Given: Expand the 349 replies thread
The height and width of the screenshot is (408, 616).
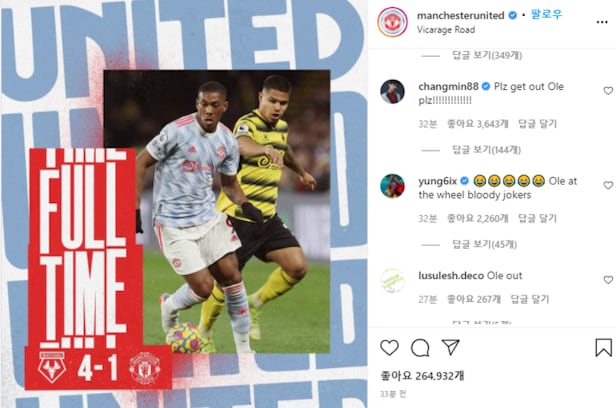Looking at the screenshot, I should point(487,55).
